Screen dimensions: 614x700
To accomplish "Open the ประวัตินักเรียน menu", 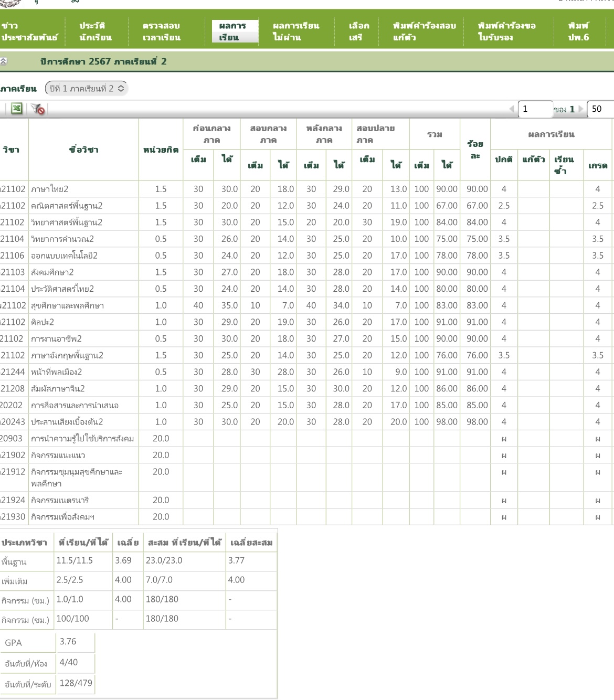I will (x=96, y=31).
